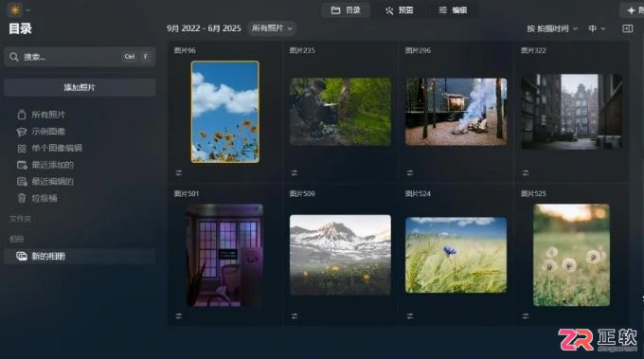Click the 文件夹 folders section header
This screenshot has height=359, width=644.
point(20,219)
